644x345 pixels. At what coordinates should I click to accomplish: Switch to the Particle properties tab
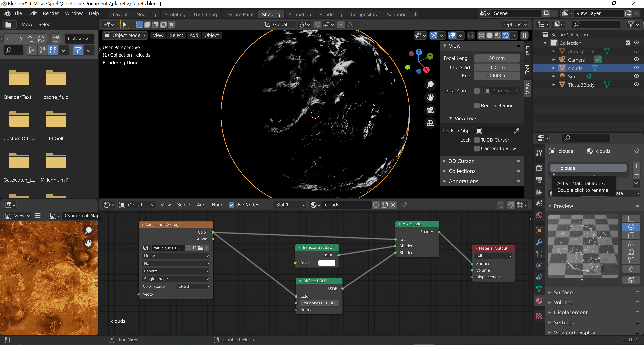pyautogui.click(x=539, y=254)
